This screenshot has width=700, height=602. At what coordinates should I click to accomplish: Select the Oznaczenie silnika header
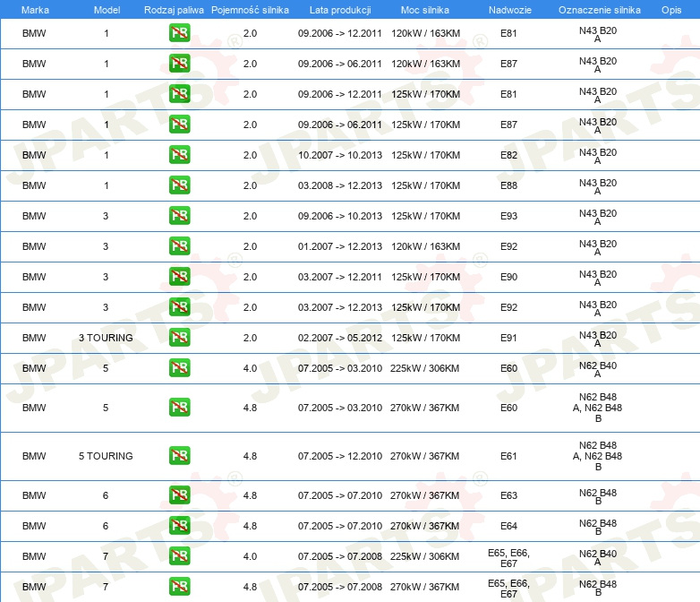[600, 10]
